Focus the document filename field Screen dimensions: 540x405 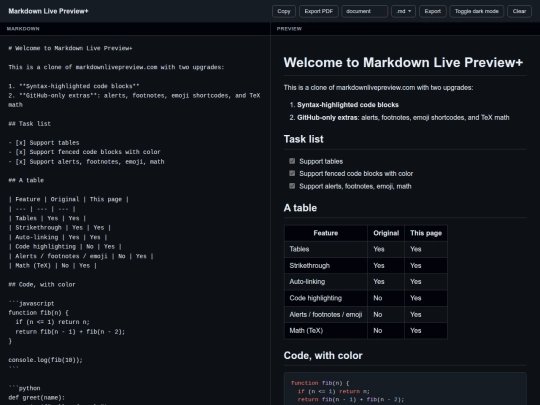tap(364, 11)
